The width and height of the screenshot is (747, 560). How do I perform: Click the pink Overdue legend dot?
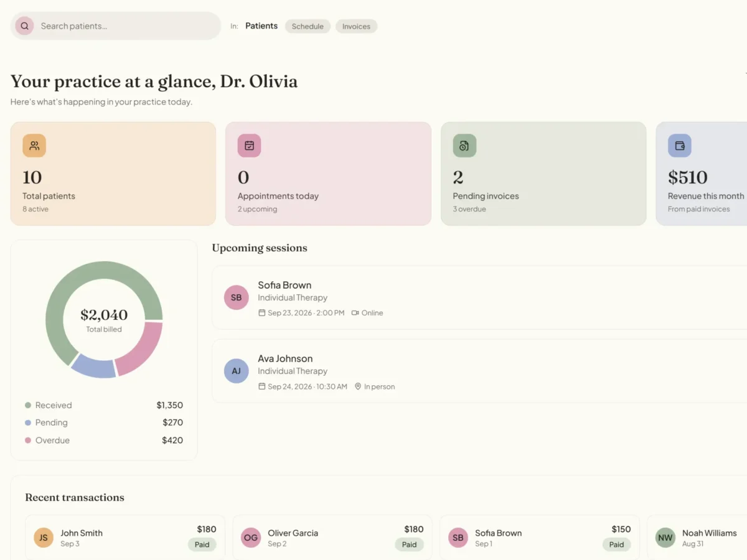(x=27, y=441)
